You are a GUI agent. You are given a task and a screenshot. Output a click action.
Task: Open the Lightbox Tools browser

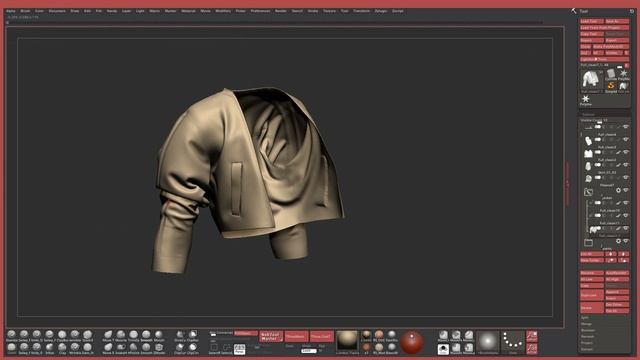(x=604, y=59)
